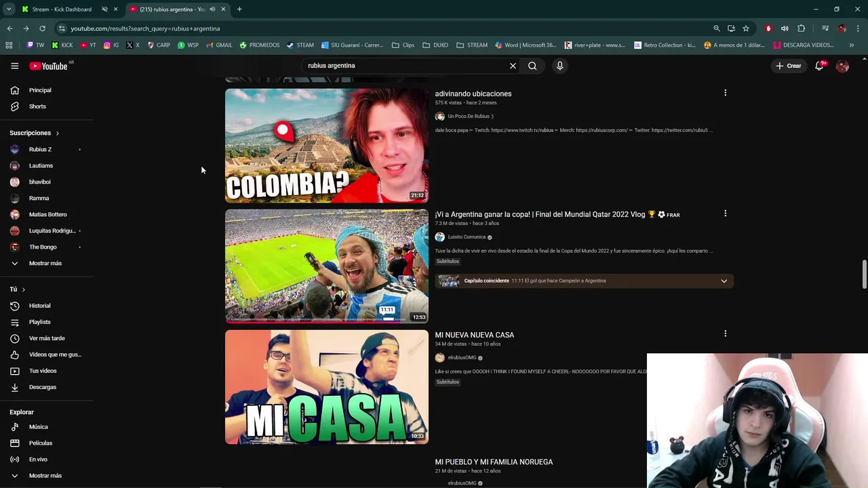Reload the page in Chrome
868x488 pixels.
point(42,28)
